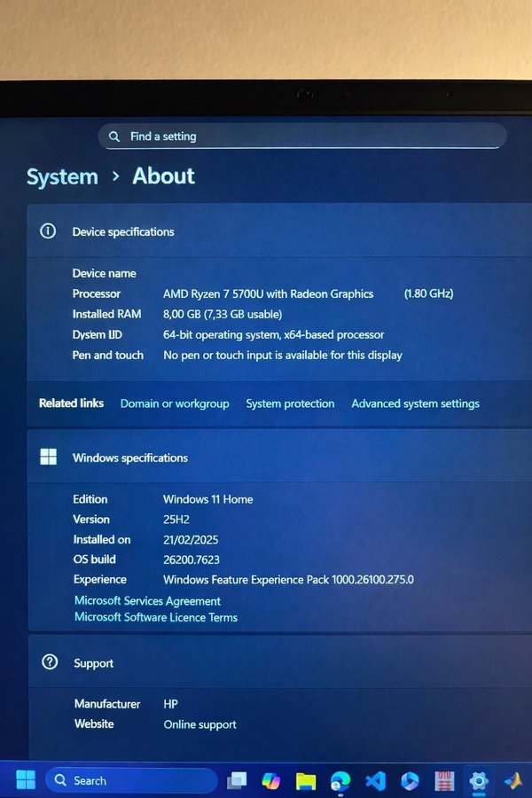Click the Windows logo beside Windows specifications

(49, 458)
